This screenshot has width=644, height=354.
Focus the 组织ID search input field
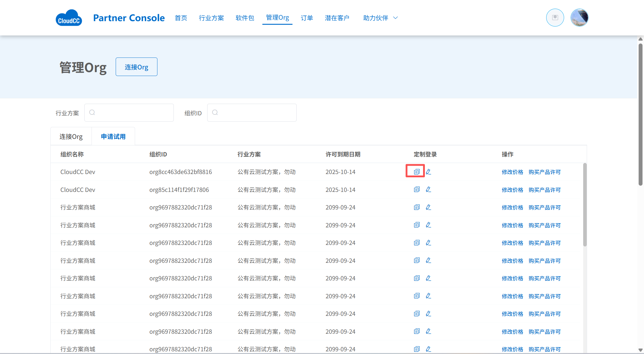tap(256, 113)
